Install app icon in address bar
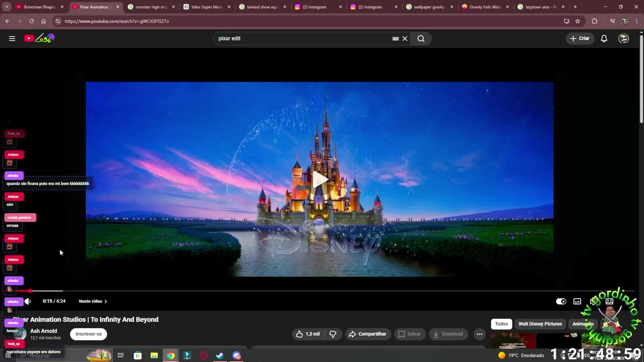 pyautogui.click(x=567, y=21)
